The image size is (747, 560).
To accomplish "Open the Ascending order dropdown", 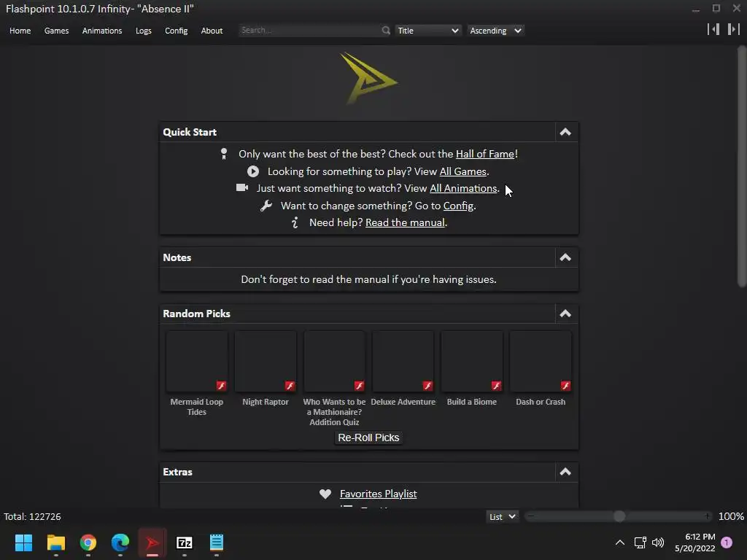I will [495, 31].
